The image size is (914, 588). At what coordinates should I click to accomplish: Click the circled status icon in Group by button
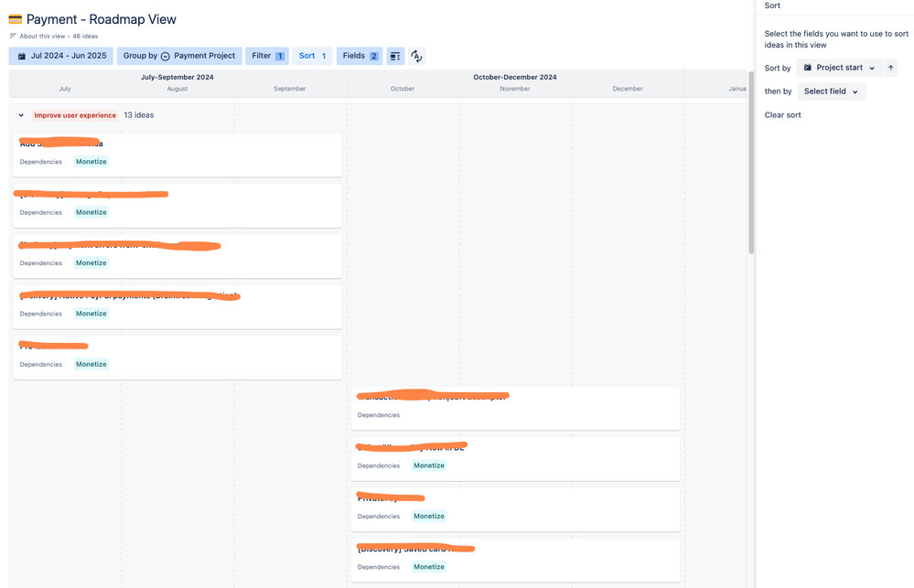tap(165, 56)
